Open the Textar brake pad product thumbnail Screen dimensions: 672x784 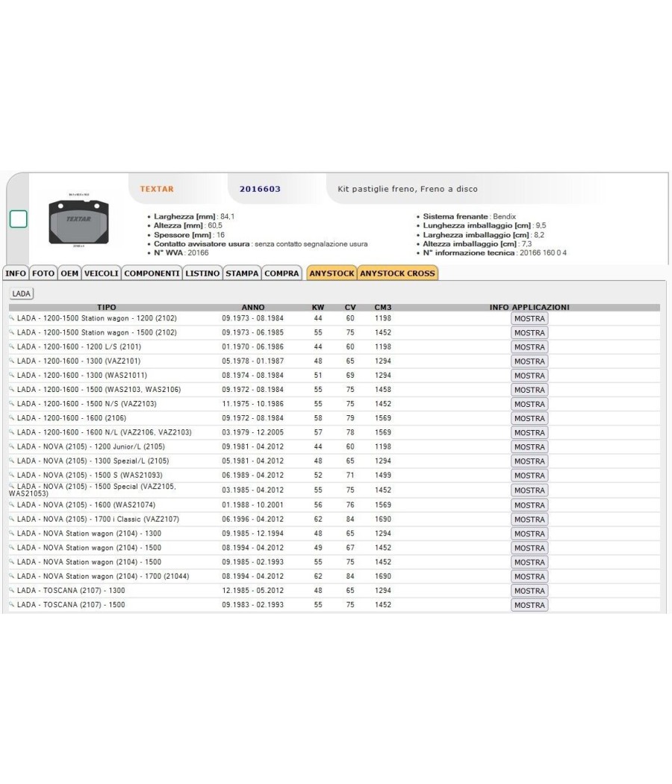tap(78, 220)
